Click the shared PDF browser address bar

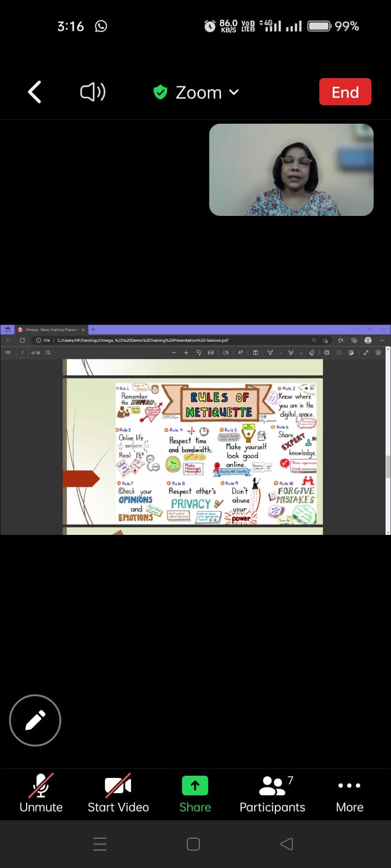179,340
